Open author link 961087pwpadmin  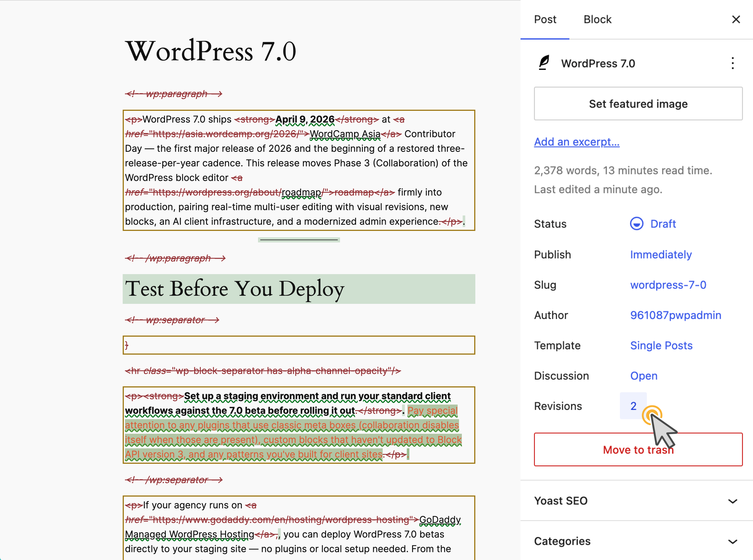pos(676,315)
